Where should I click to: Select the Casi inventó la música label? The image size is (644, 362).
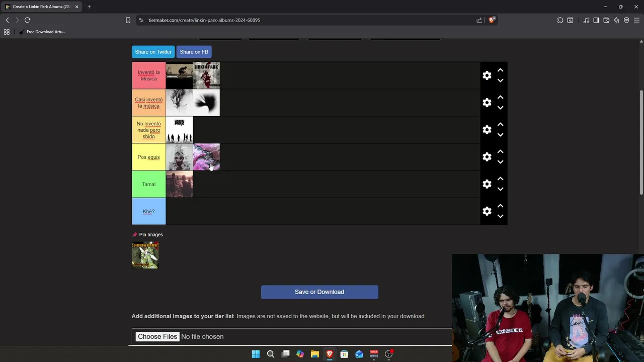click(x=149, y=103)
